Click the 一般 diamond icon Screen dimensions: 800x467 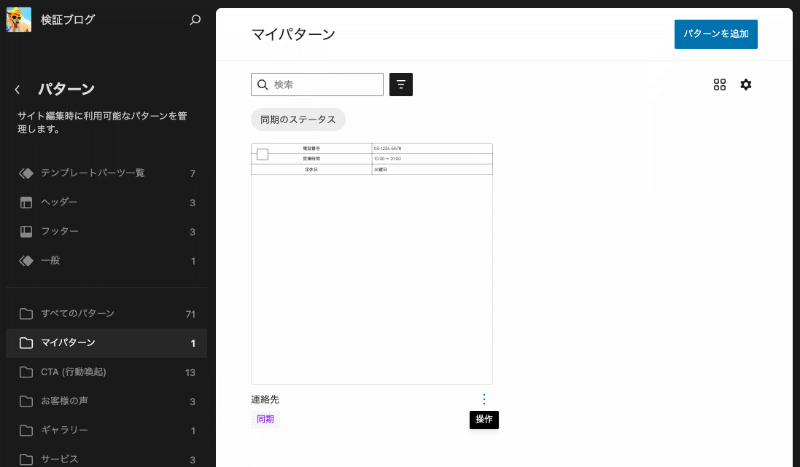[x=26, y=261]
